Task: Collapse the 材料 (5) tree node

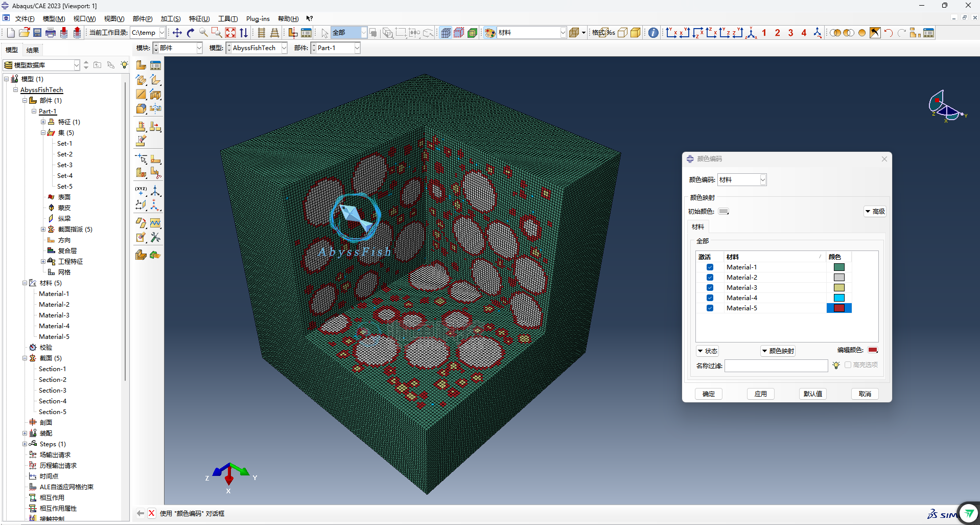Action: click(x=25, y=283)
